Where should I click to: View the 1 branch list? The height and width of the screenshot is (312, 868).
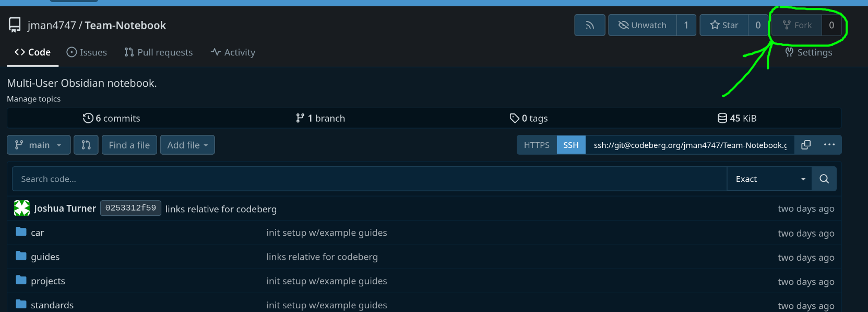point(320,118)
